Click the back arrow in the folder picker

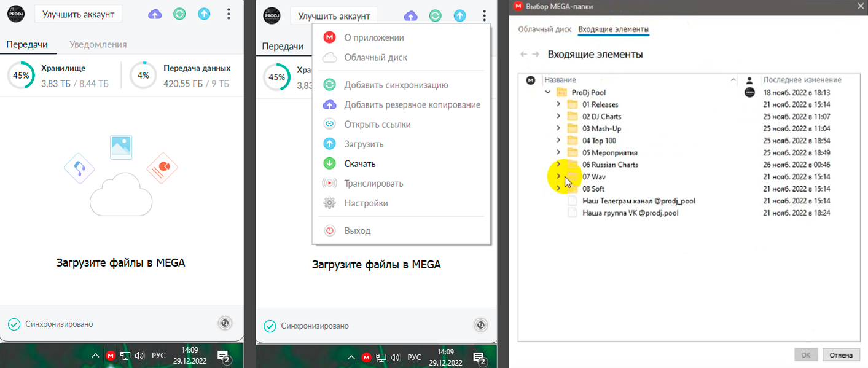tap(523, 55)
